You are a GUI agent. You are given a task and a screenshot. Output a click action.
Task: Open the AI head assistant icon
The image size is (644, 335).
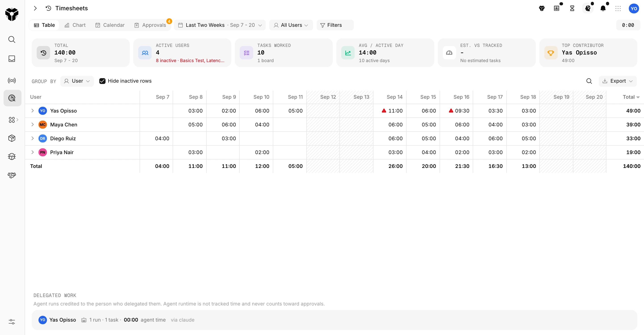point(588,8)
